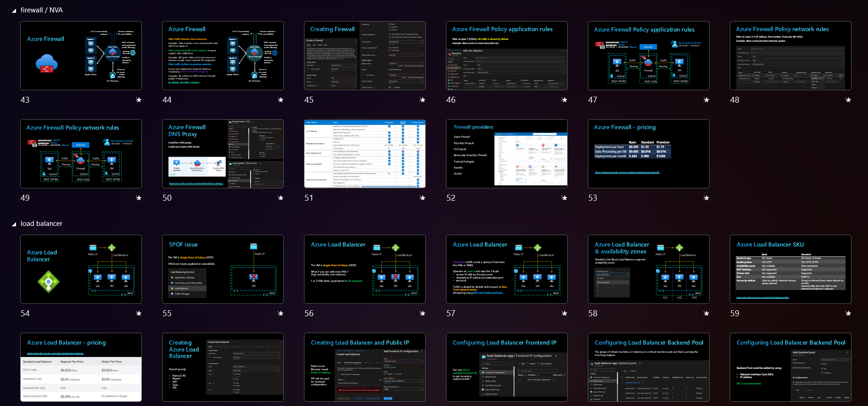
Task: Click the slide number 56 label
Action: (309, 313)
